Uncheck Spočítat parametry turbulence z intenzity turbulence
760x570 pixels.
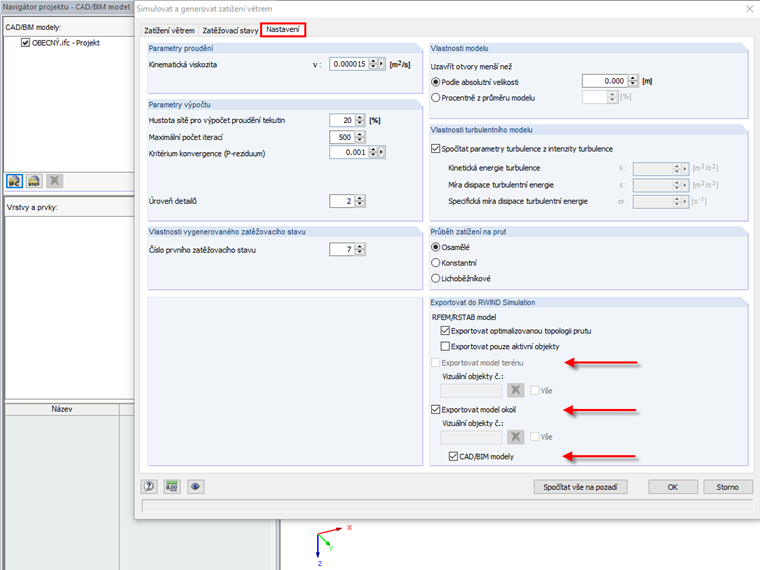(x=435, y=149)
